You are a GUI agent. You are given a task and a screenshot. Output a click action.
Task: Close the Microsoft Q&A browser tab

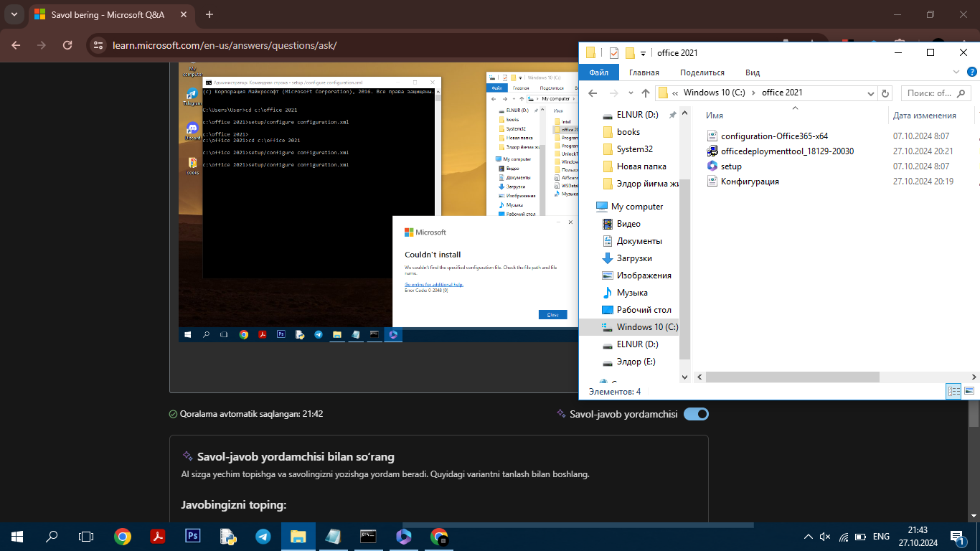pos(183,14)
